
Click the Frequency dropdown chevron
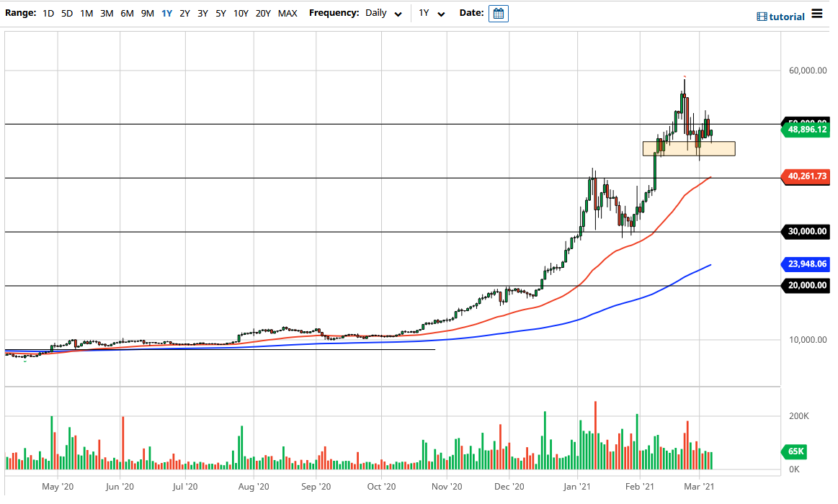(x=398, y=13)
